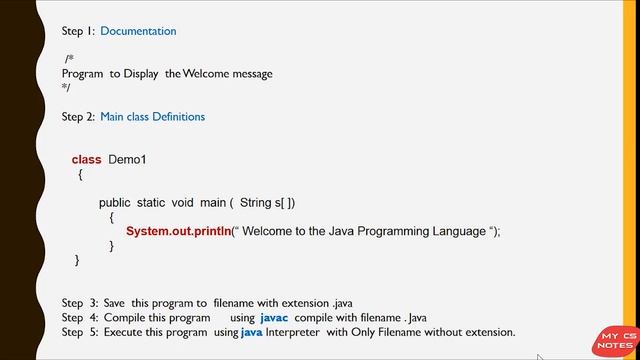Click the Step 3 'Save this program' line
Viewport: 640px width, 360px height.
pos(207,303)
